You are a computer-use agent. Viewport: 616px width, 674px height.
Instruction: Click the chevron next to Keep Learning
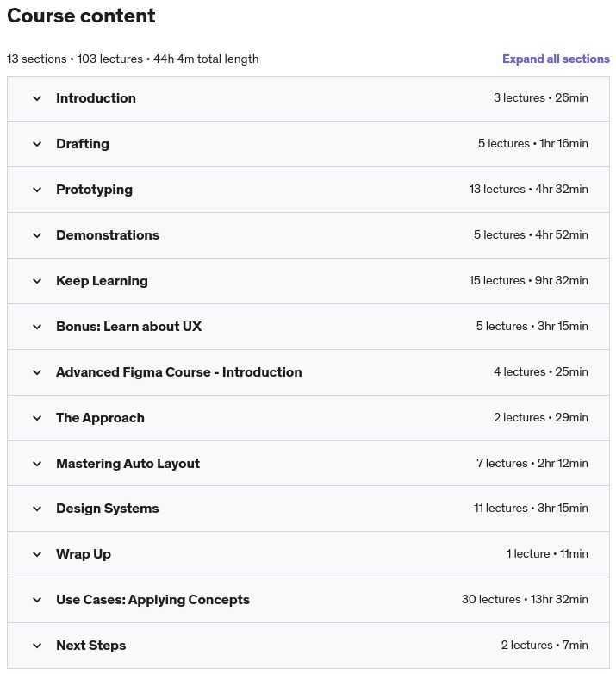pos(37,281)
